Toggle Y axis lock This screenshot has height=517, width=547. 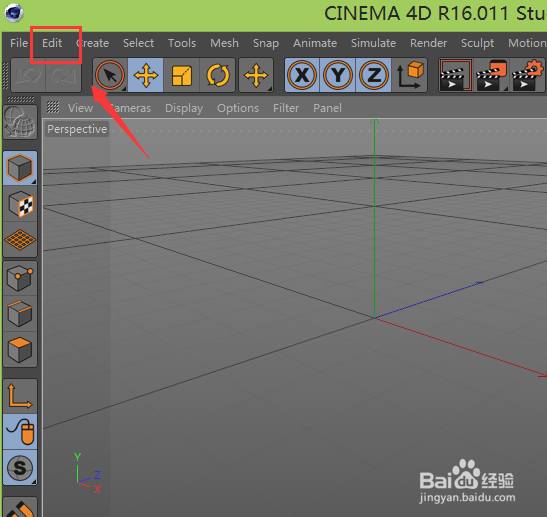coord(338,75)
